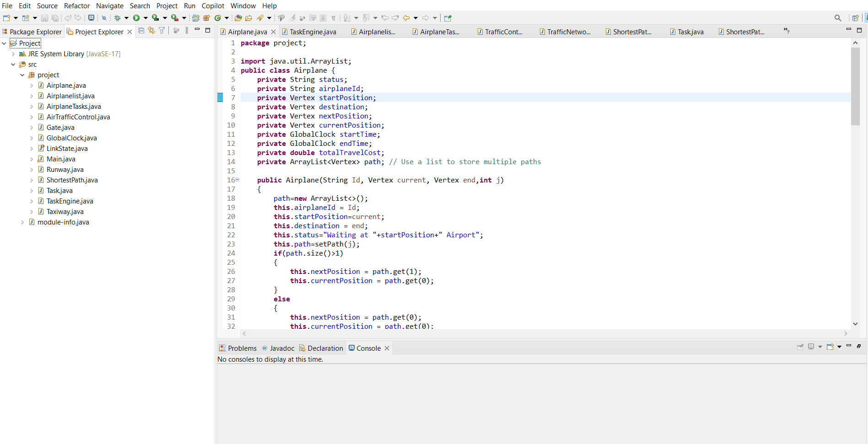Collapse All in Package Explorer toolbar

point(142,31)
